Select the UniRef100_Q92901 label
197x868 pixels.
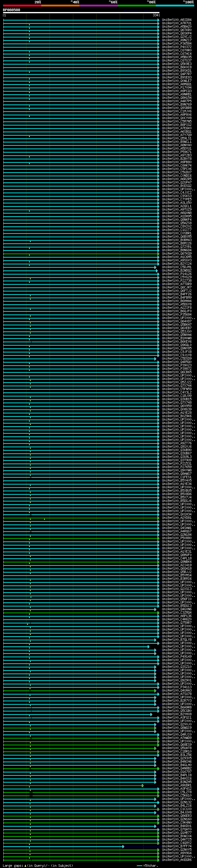click(x=177, y=680)
